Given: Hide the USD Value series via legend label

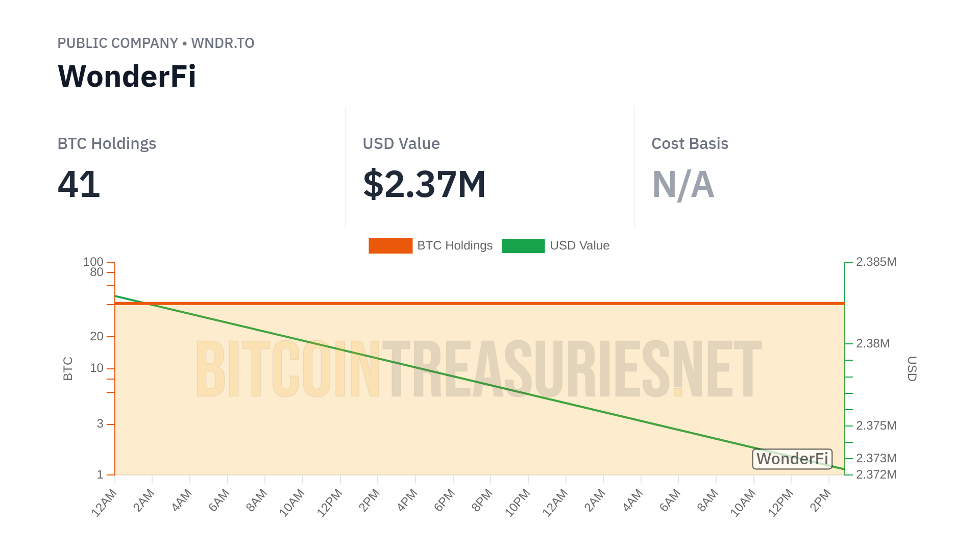Looking at the screenshot, I should pyautogui.click(x=579, y=245).
